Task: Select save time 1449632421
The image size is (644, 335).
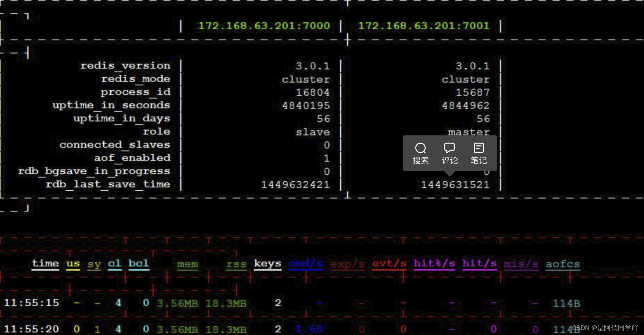Action: click(295, 185)
